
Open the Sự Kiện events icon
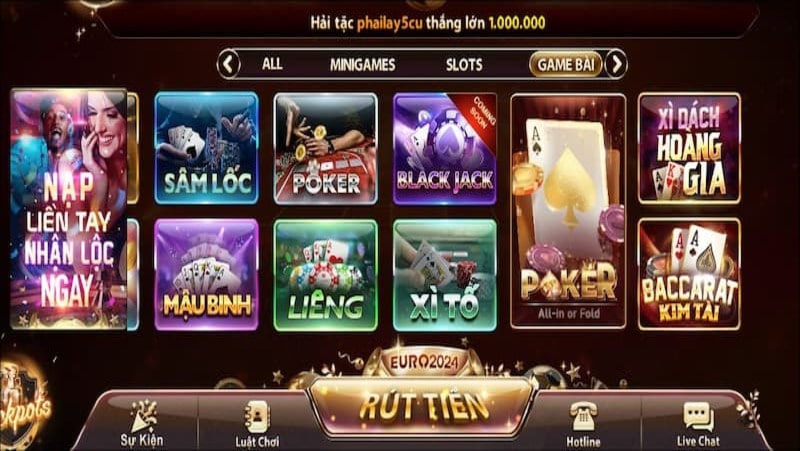[142, 423]
